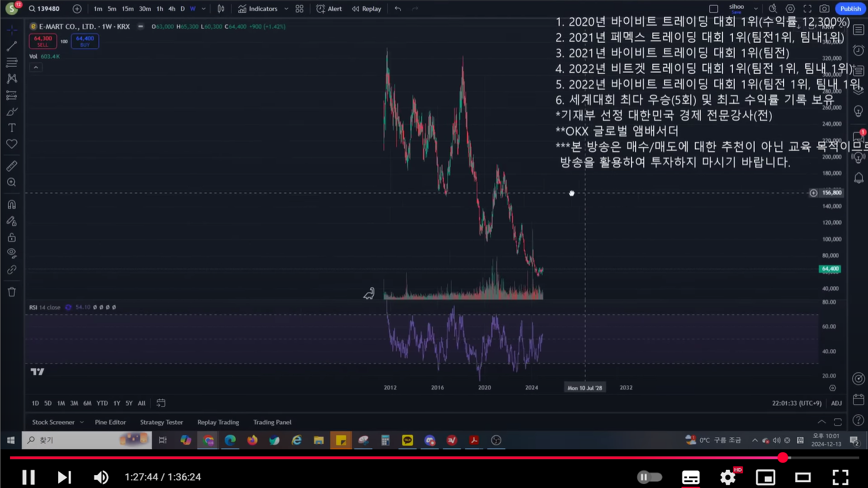This screenshot has height=488, width=868.
Task: Open the heart icons tool
Action: (x=12, y=144)
